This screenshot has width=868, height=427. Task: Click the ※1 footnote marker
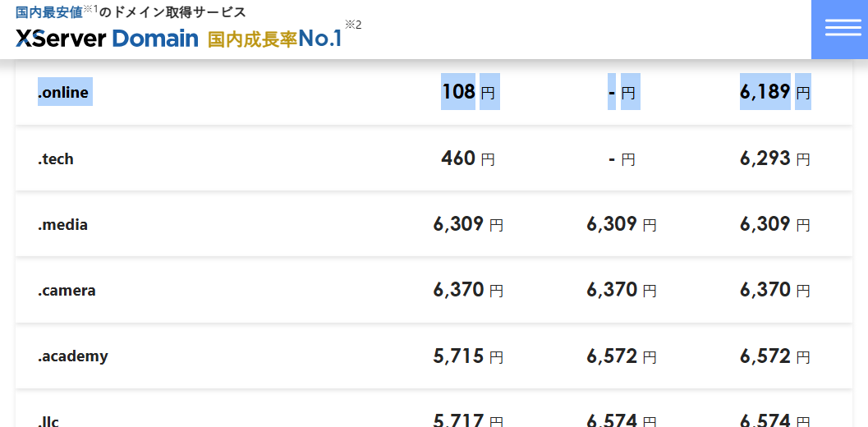coord(90,9)
